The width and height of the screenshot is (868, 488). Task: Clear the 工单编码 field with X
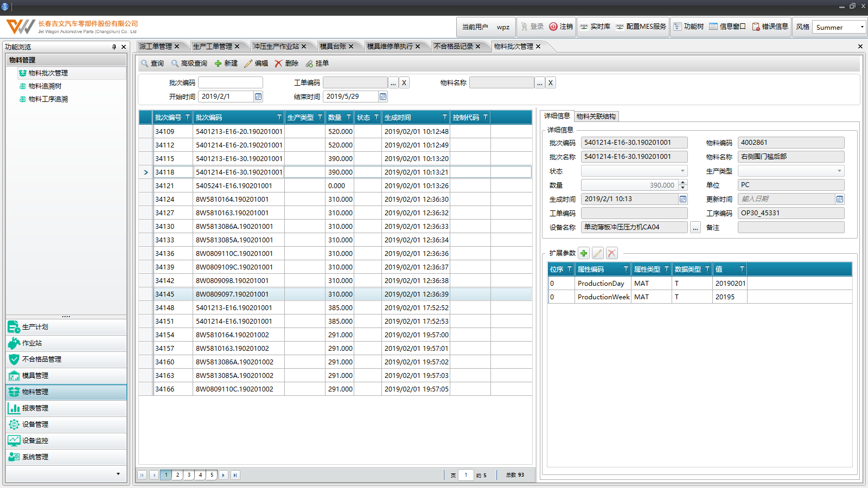[404, 83]
